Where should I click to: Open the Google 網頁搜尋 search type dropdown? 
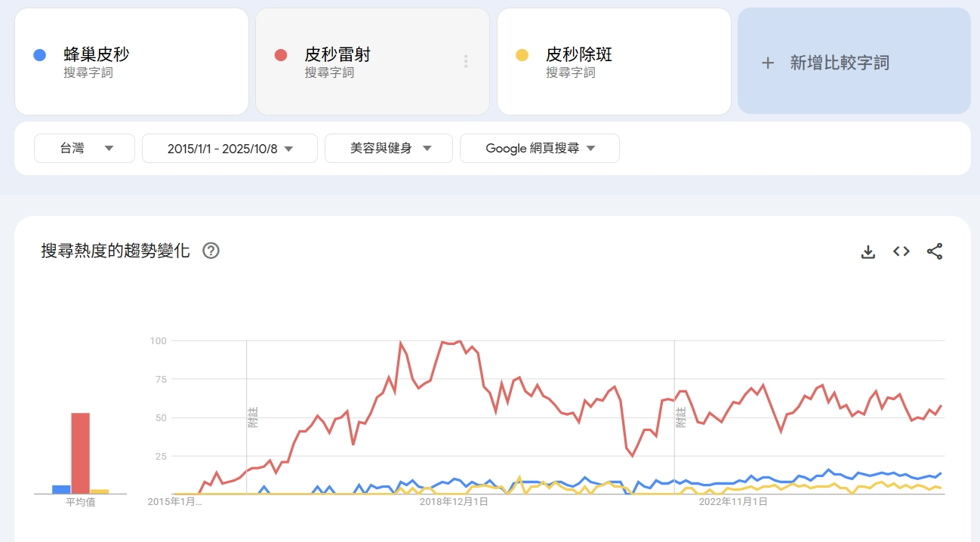(x=540, y=148)
